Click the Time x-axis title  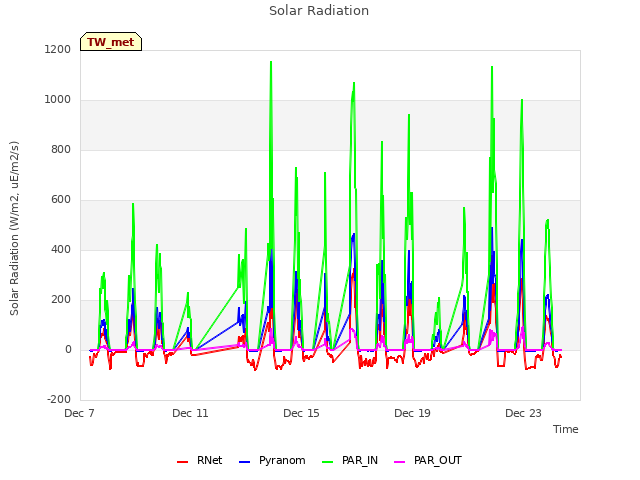pyautogui.click(x=565, y=429)
